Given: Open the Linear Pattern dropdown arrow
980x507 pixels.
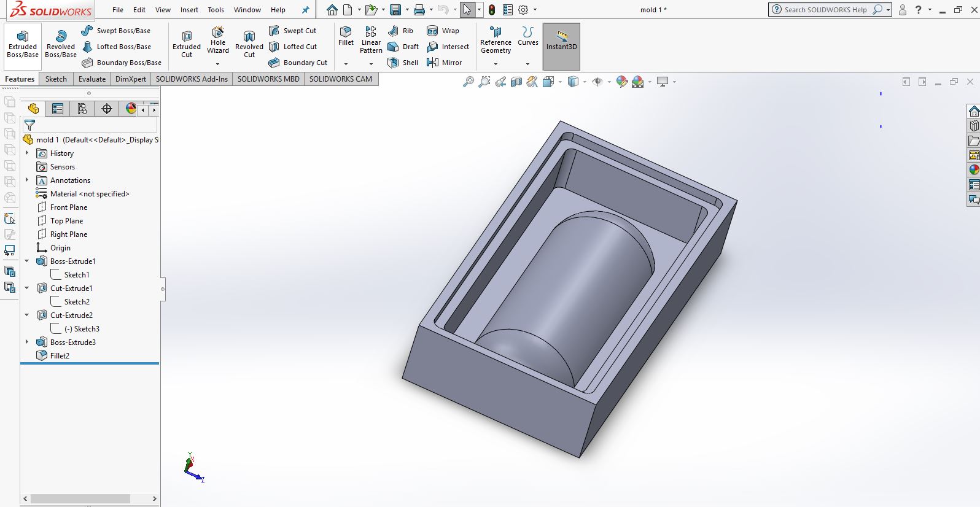Looking at the screenshot, I should click(x=371, y=64).
